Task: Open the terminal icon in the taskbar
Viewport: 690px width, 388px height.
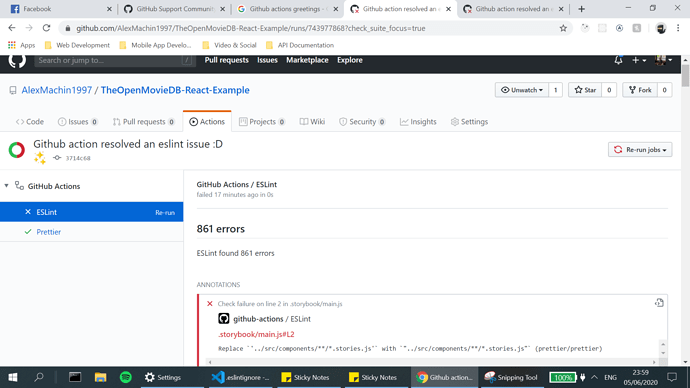Action: pyautogui.click(x=75, y=377)
